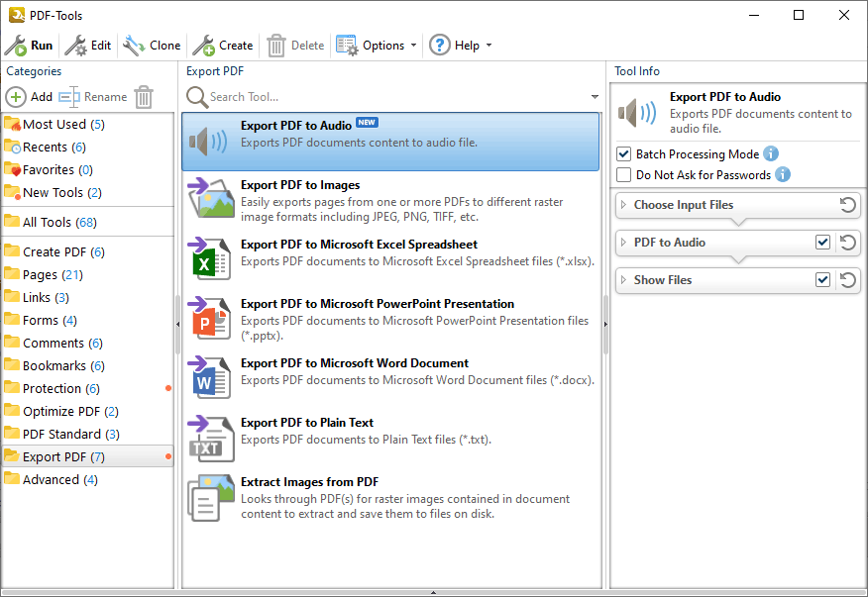The image size is (868, 597).
Task: Expand the Options dropdown arrow
Action: pyautogui.click(x=413, y=46)
